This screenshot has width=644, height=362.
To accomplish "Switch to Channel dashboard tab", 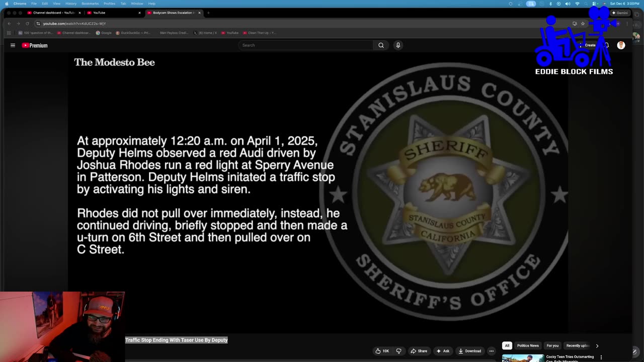I will click(54, 13).
